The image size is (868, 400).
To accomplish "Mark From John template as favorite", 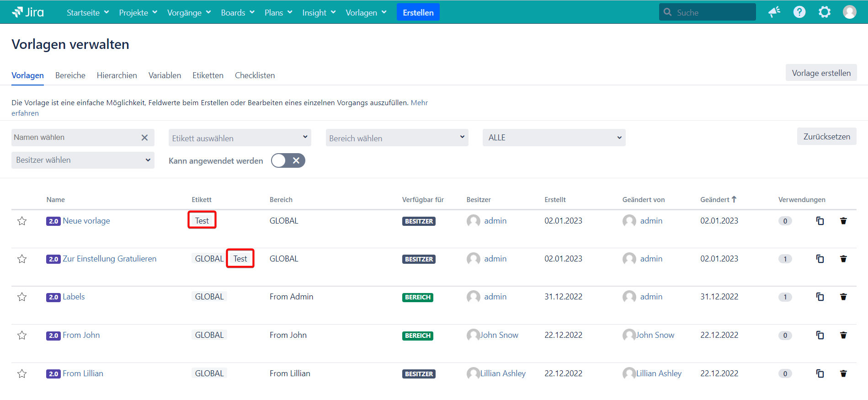I will pos(22,336).
